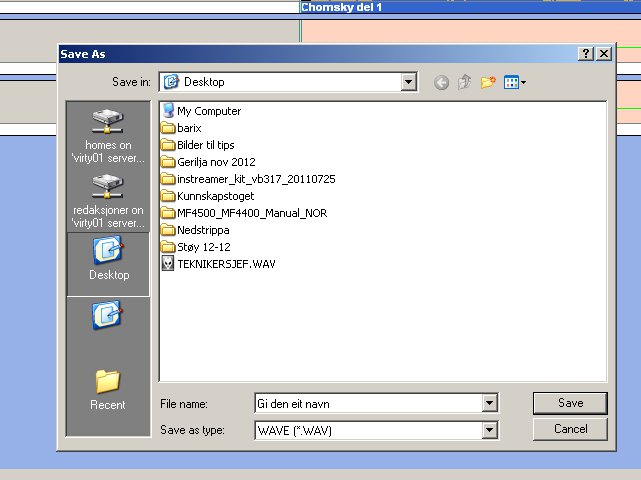The height and width of the screenshot is (480, 641).
Task: Select the Chomsky del 1 clip header
Action: point(470,7)
